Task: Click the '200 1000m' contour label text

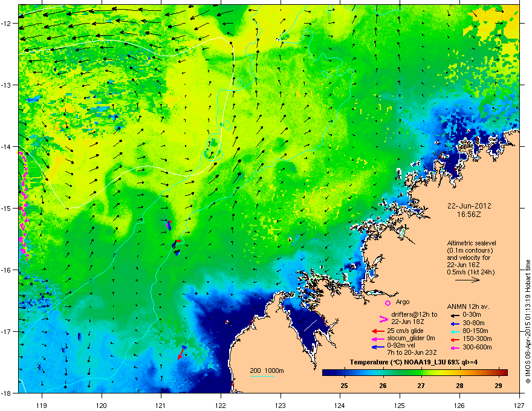Action: 267,371
